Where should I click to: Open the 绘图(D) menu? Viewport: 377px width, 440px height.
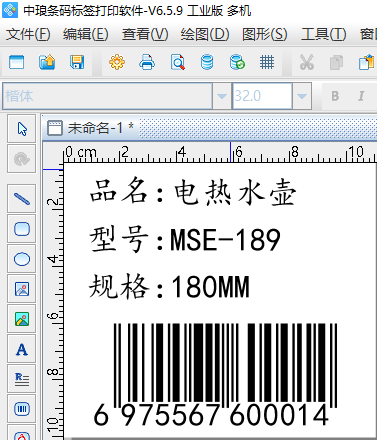point(205,34)
